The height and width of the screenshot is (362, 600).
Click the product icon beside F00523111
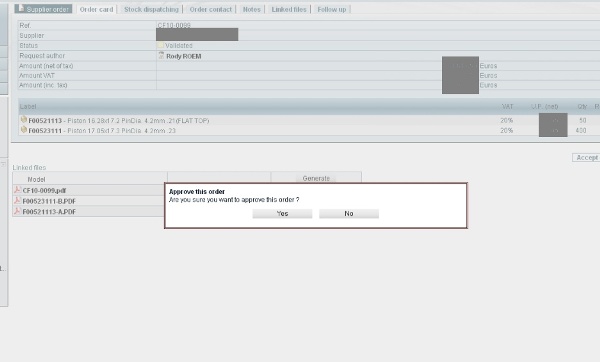pos(24,130)
